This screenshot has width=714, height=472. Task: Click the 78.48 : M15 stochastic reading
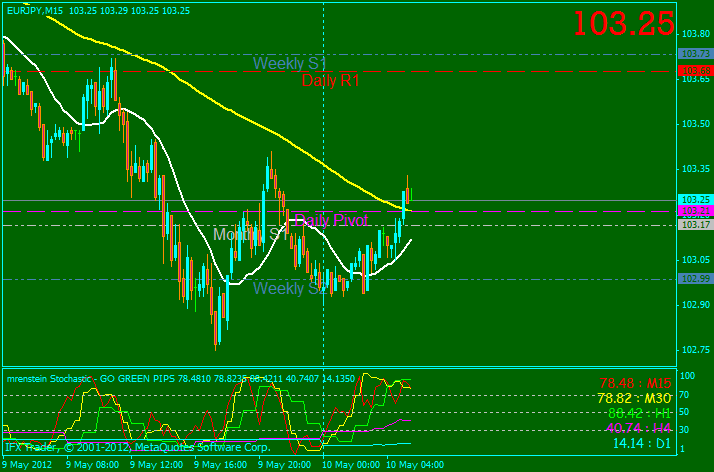[635, 383]
